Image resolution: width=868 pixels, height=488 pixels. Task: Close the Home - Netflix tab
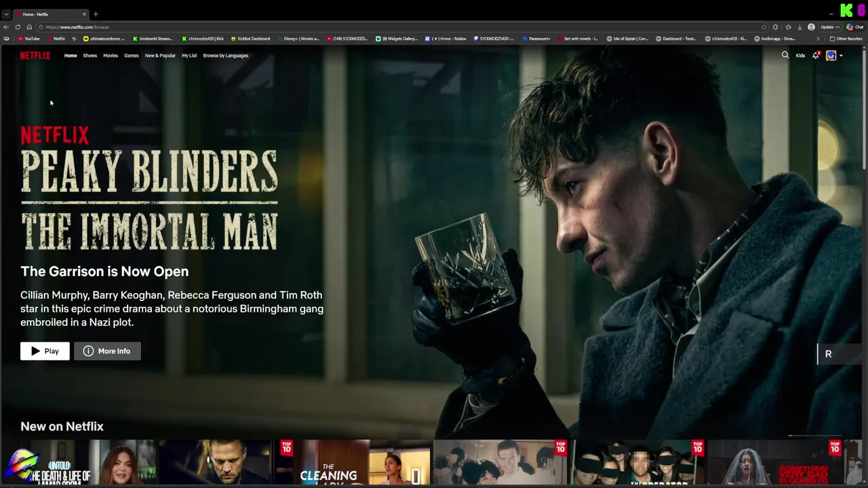85,14
